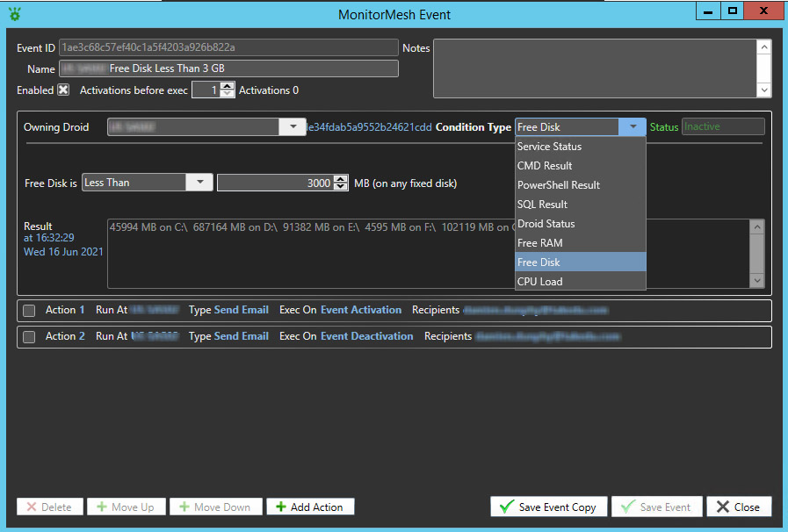This screenshot has height=532, width=788.
Task: Check the Action 2 checkbox
Action: [x=29, y=336]
